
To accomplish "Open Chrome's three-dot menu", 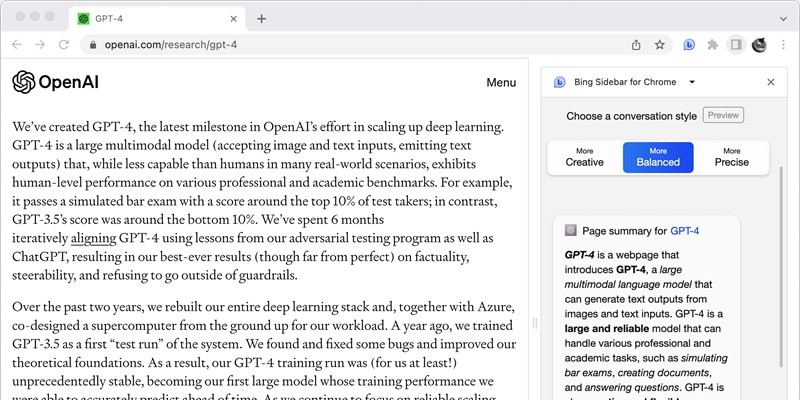I will click(783, 45).
